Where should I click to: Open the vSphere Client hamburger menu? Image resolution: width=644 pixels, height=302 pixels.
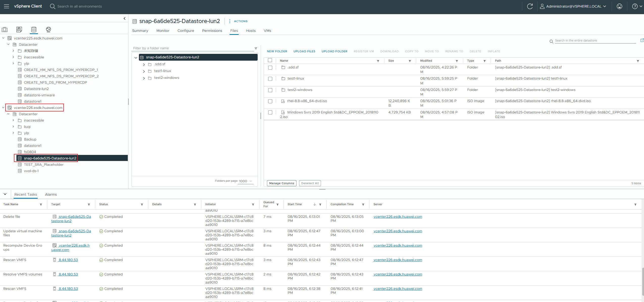7,6
